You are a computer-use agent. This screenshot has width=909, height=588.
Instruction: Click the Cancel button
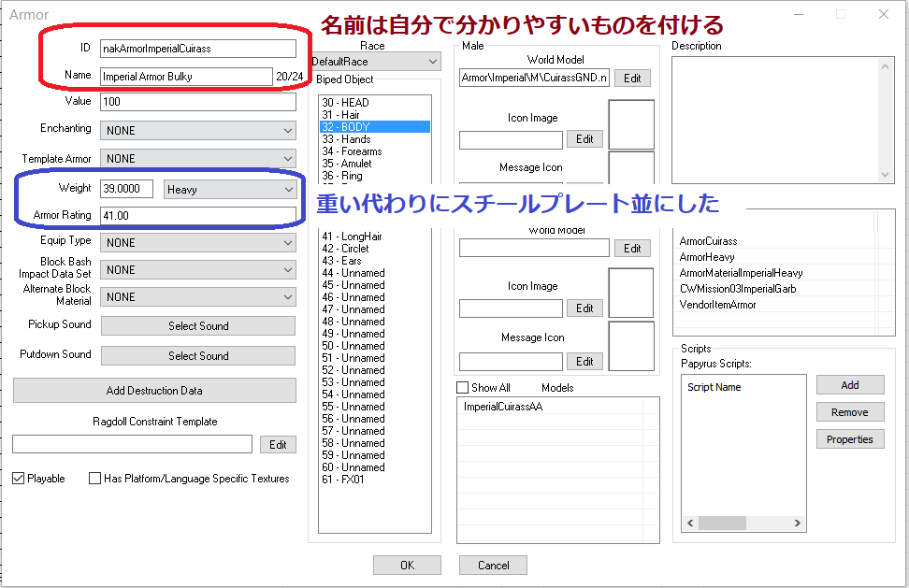point(494,566)
